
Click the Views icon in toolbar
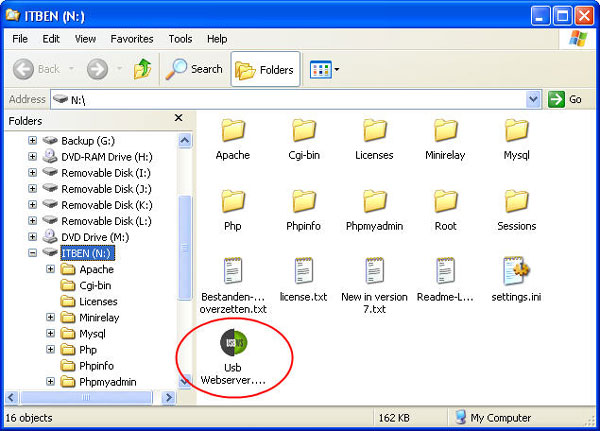tap(321, 70)
